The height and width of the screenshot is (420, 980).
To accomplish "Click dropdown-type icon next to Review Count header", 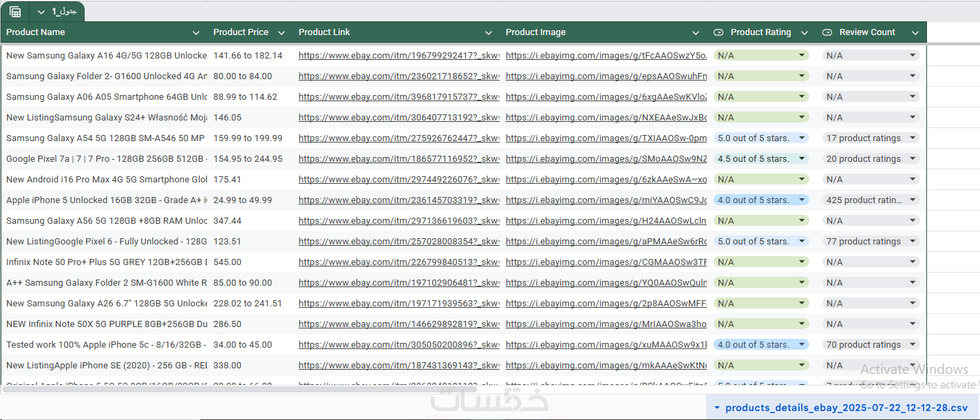I will (827, 32).
